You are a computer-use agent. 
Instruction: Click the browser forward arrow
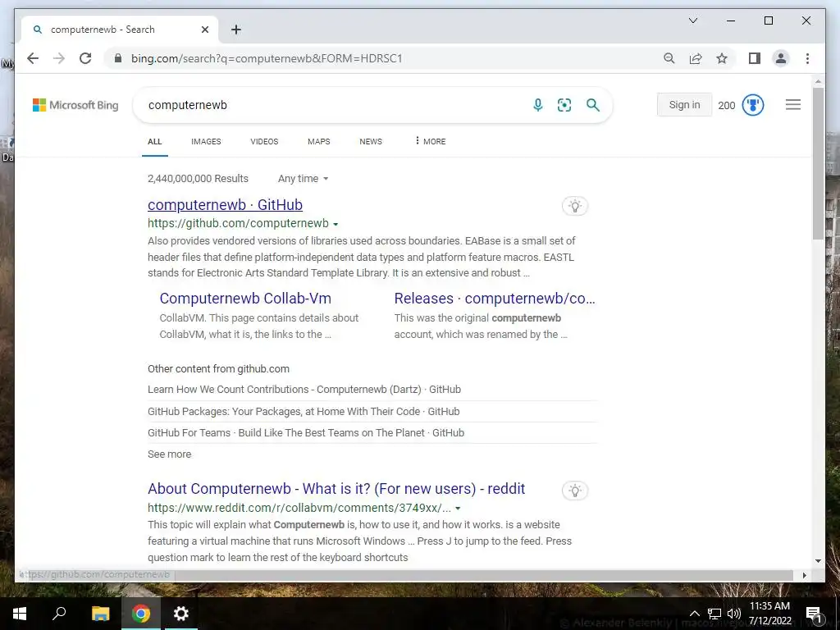point(59,58)
